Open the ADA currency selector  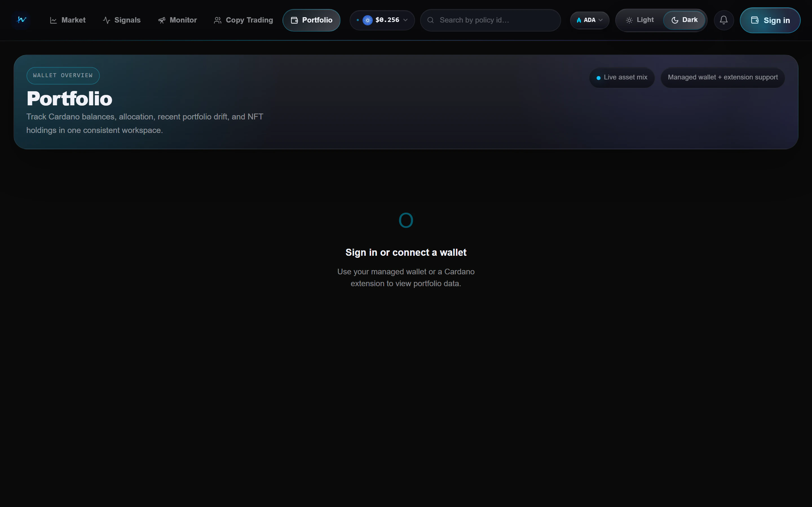[x=589, y=20]
